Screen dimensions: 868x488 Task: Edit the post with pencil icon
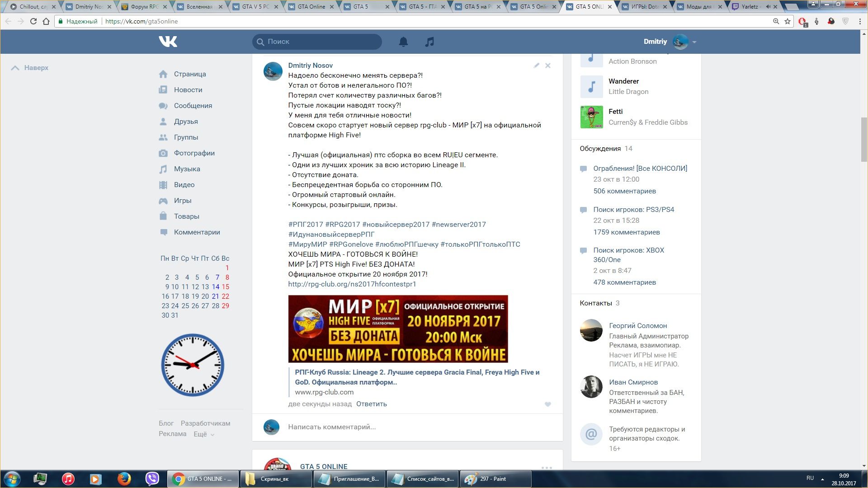tap(536, 66)
